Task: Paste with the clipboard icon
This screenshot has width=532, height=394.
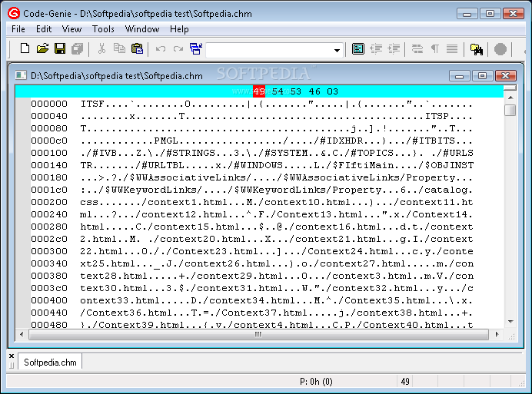Action: (137, 49)
